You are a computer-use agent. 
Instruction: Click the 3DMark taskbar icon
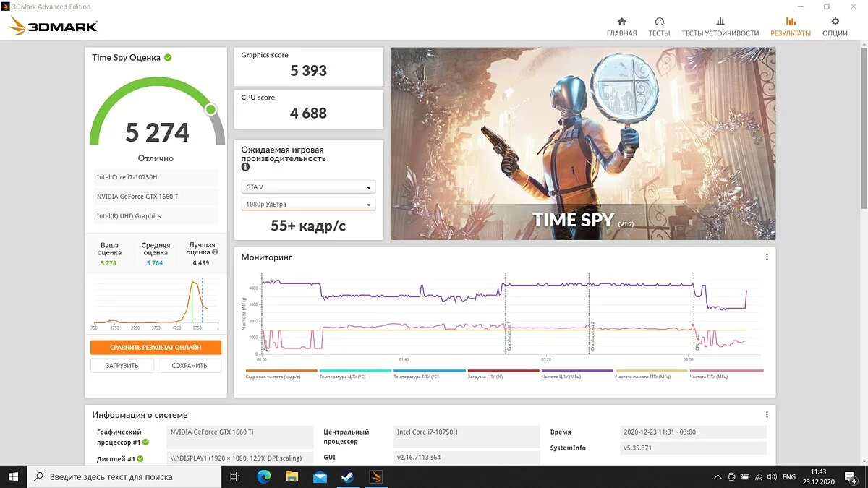pyautogui.click(x=375, y=476)
